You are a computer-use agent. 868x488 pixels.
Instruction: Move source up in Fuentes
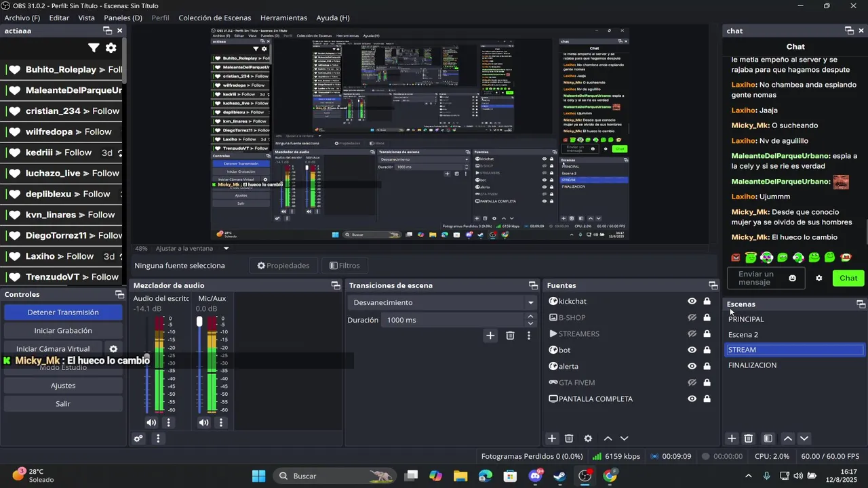(608, 439)
